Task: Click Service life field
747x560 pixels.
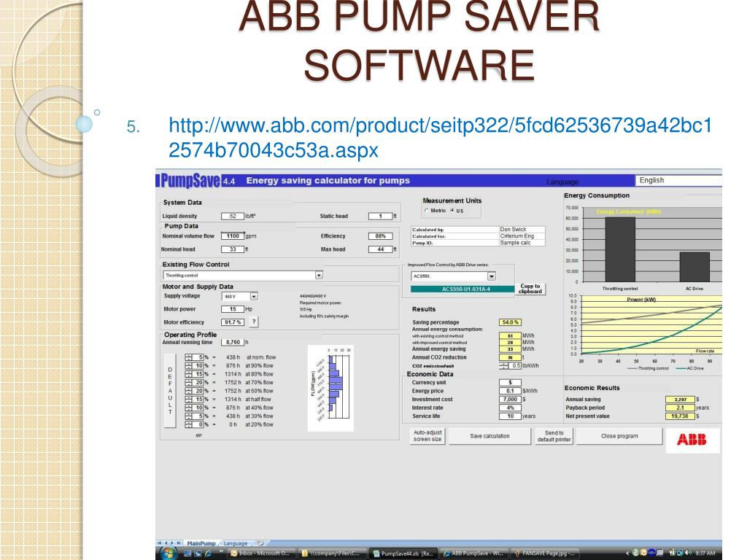Action: [510, 416]
